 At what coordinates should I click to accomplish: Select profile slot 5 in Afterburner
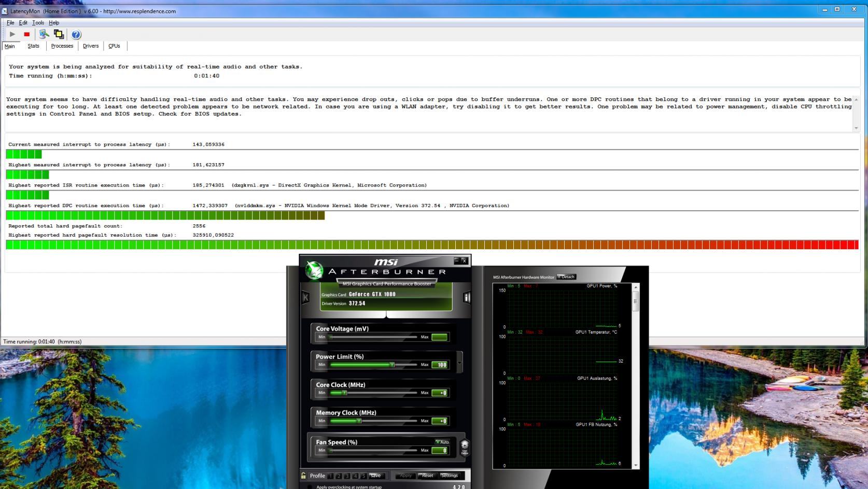(x=363, y=476)
